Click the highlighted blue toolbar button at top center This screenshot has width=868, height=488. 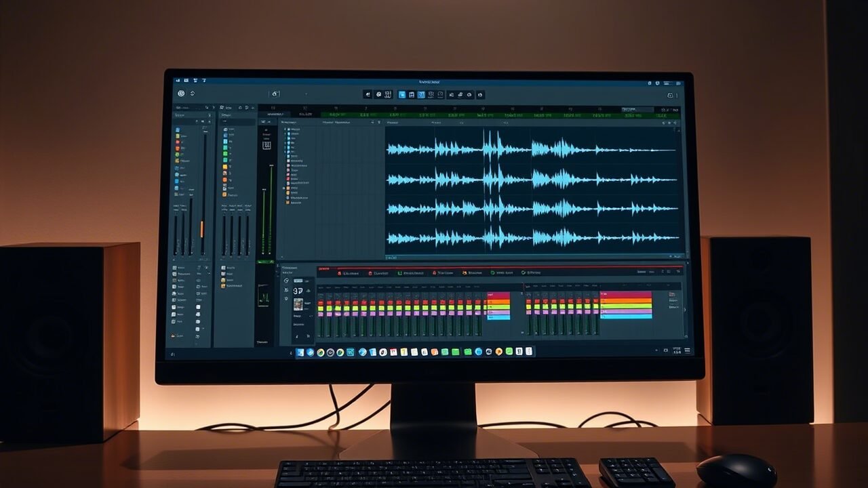click(402, 95)
